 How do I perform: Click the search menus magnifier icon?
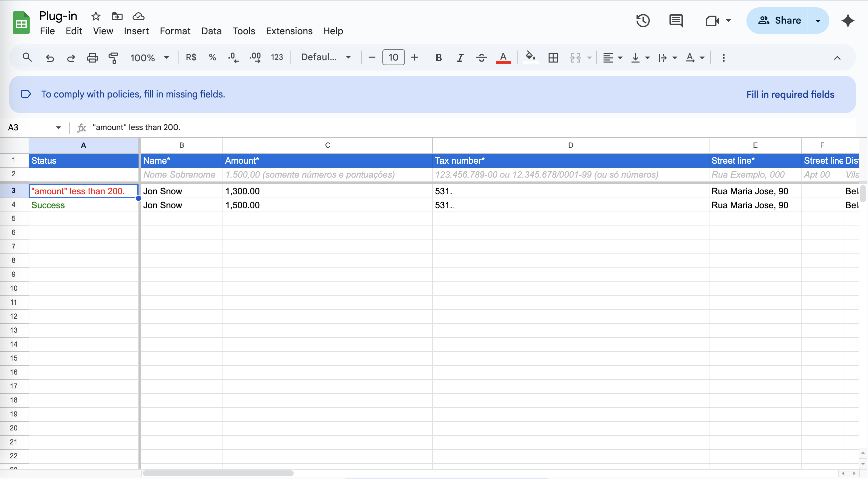[x=27, y=58]
